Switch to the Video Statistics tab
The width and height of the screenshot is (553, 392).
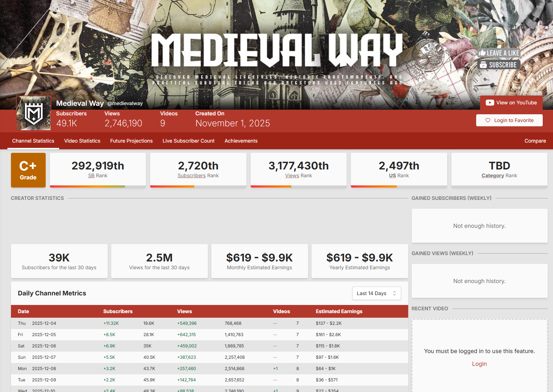(x=82, y=141)
